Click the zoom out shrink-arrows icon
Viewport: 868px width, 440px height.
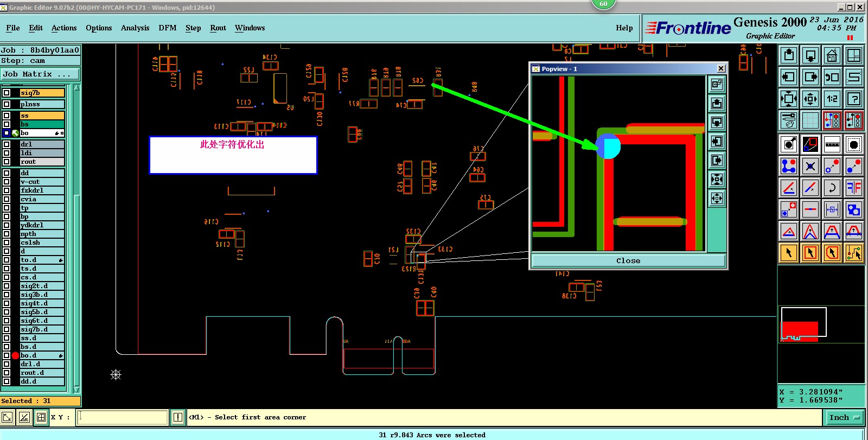[x=810, y=99]
